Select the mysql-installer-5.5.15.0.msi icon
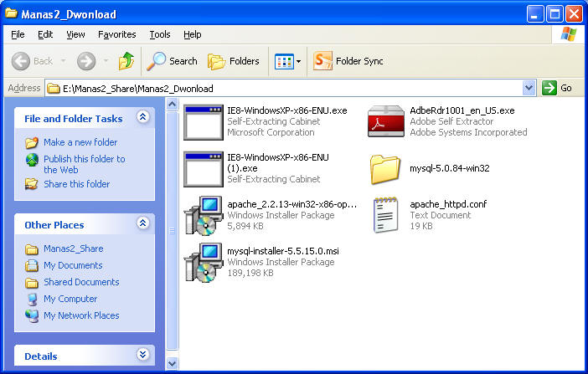 [204, 263]
